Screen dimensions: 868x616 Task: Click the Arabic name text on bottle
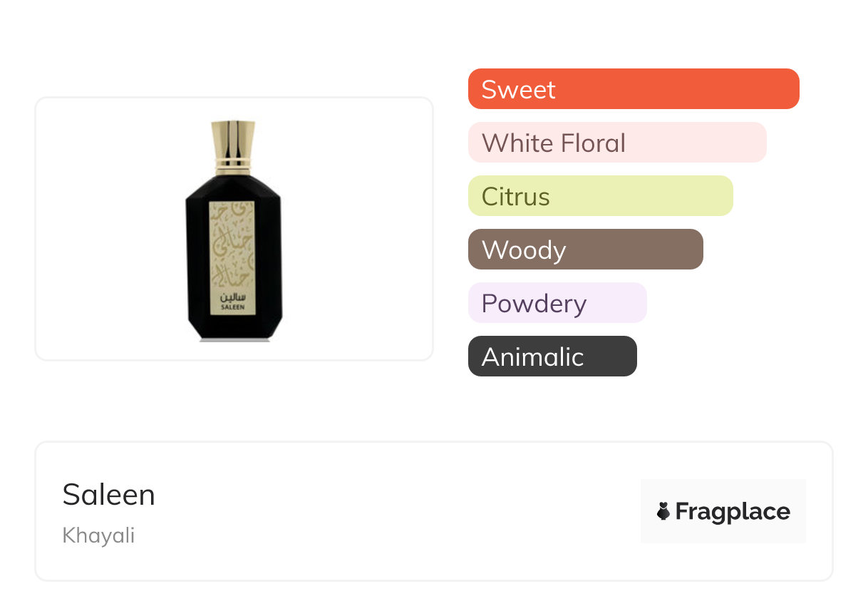coord(233,294)
